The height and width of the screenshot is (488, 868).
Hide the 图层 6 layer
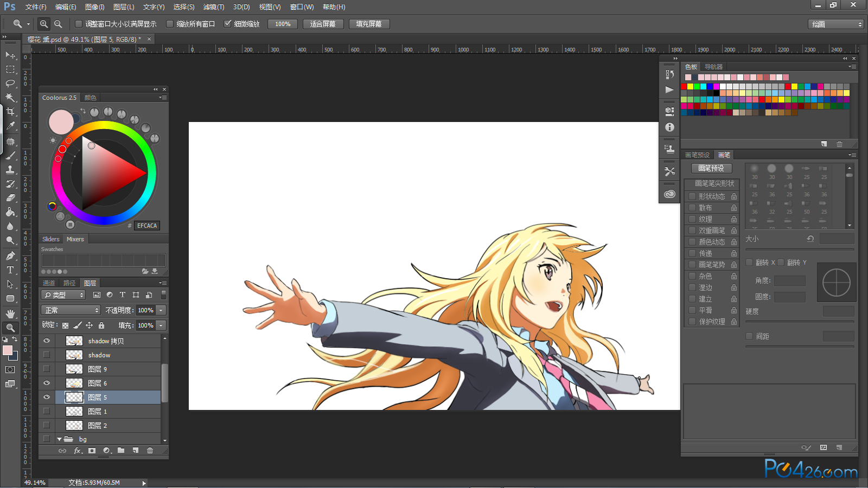pos(47,383)
